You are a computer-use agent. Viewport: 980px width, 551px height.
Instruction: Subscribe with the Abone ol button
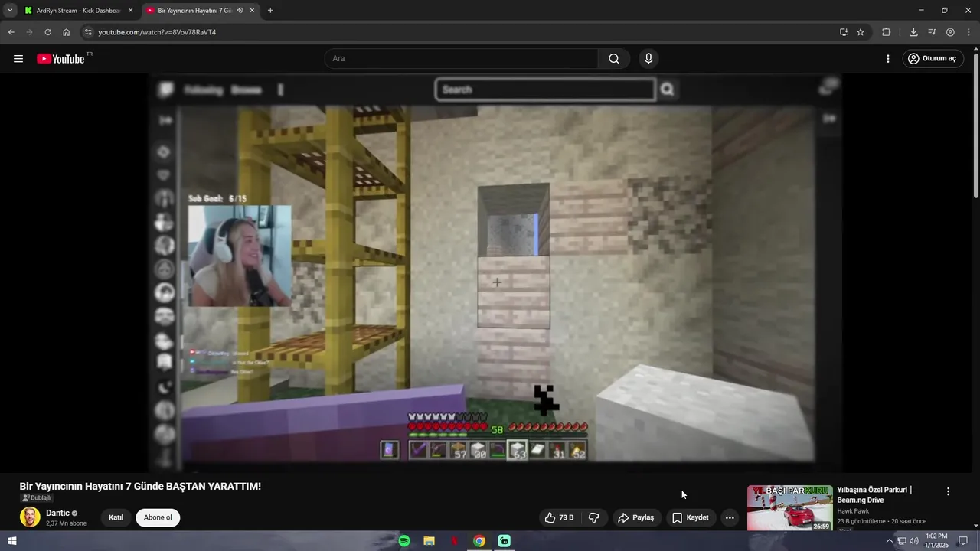(x=158, y=518)
